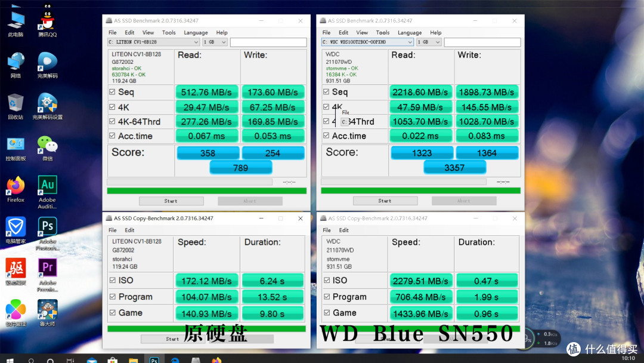Toggle Program checkbox in LITEON copy benchmark
644x363 pixels.
coord(113,296)
